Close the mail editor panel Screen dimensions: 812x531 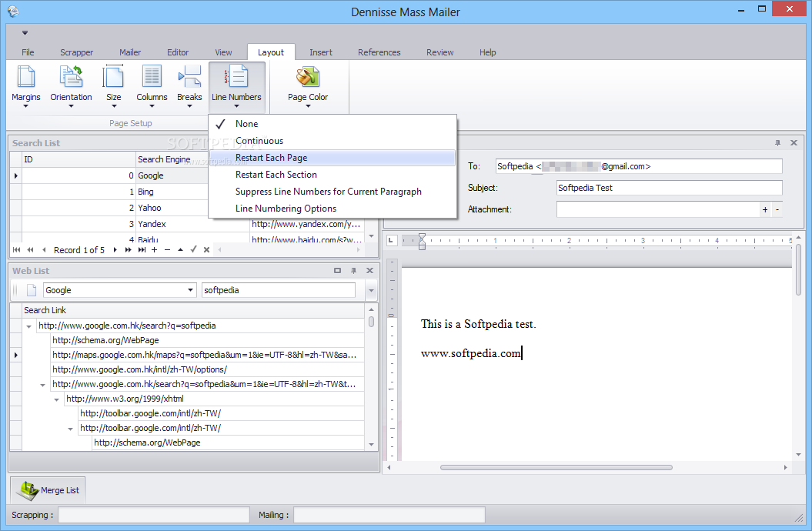pos(794,143)
